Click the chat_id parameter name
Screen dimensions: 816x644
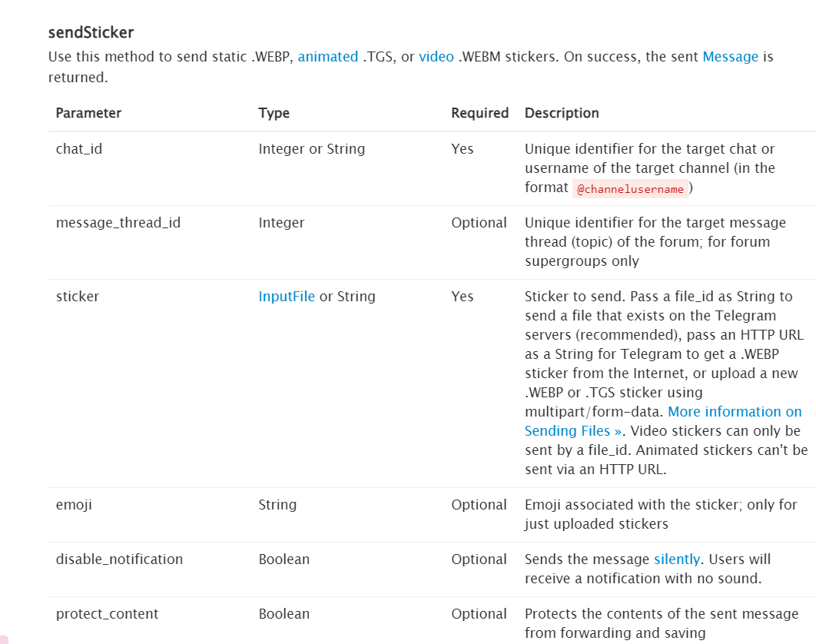(79, 149)
